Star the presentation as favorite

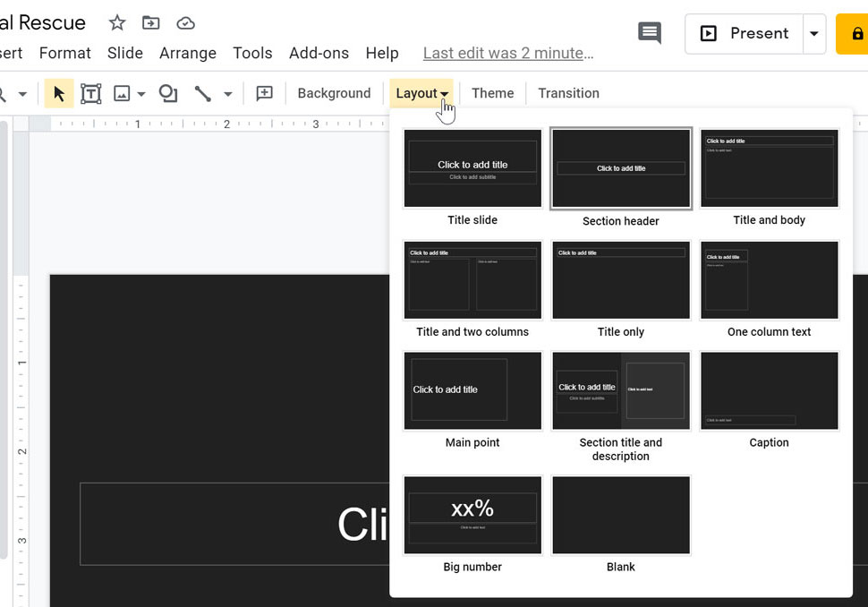pos(117,23)
